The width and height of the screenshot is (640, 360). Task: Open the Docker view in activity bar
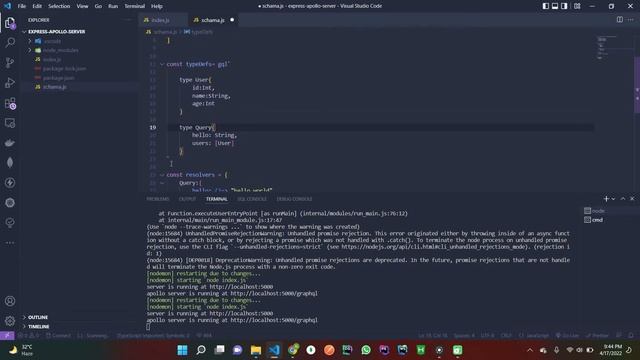point(10,143)
